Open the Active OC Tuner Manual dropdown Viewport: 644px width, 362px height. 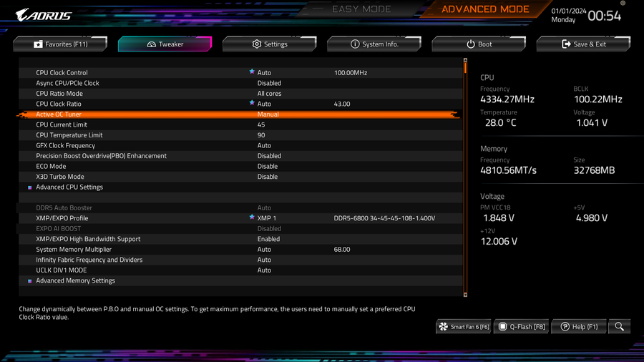(268, 114)
